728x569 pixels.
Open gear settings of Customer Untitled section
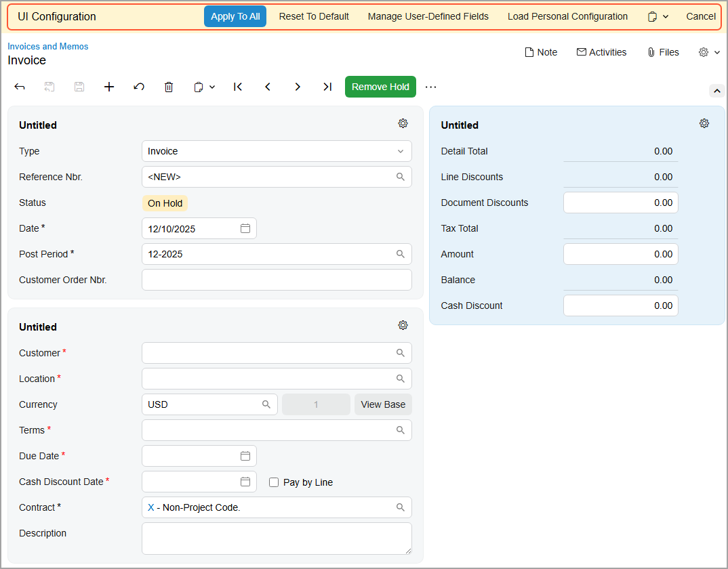(403, 325)
